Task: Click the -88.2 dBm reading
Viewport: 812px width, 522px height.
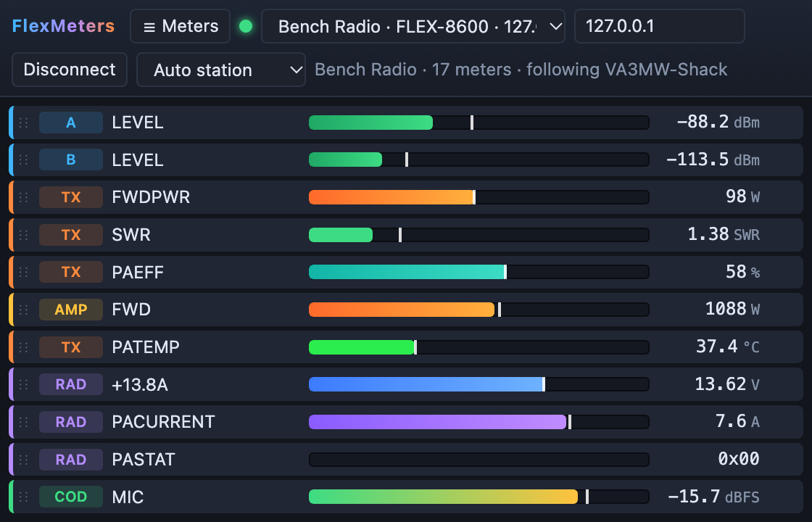Action: (718, 123)
